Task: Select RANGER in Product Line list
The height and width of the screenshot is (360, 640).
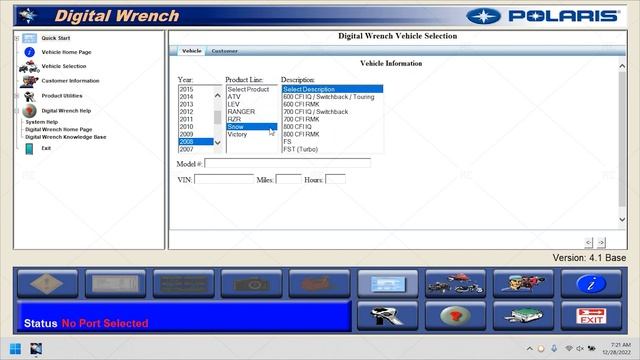Action: coord(251,112)
